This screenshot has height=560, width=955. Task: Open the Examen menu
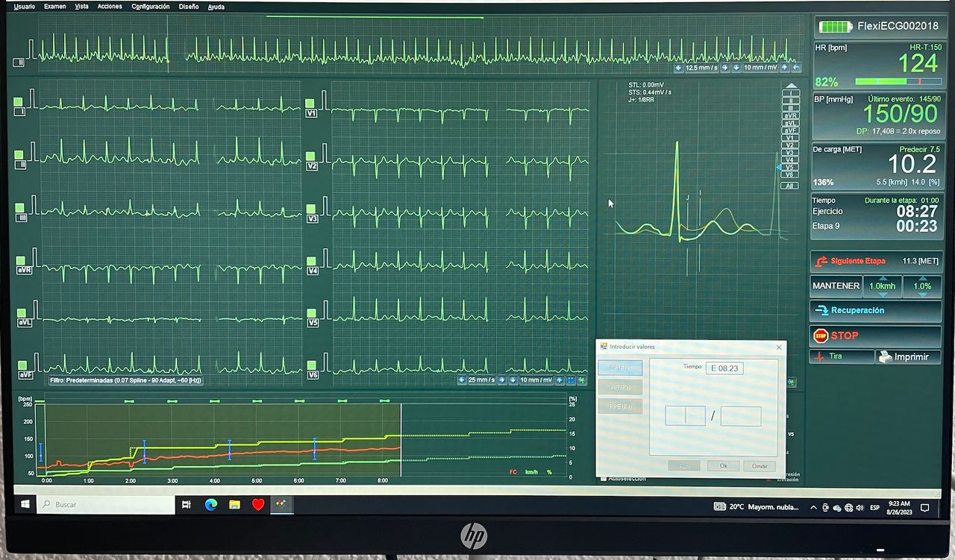[55, 7]
